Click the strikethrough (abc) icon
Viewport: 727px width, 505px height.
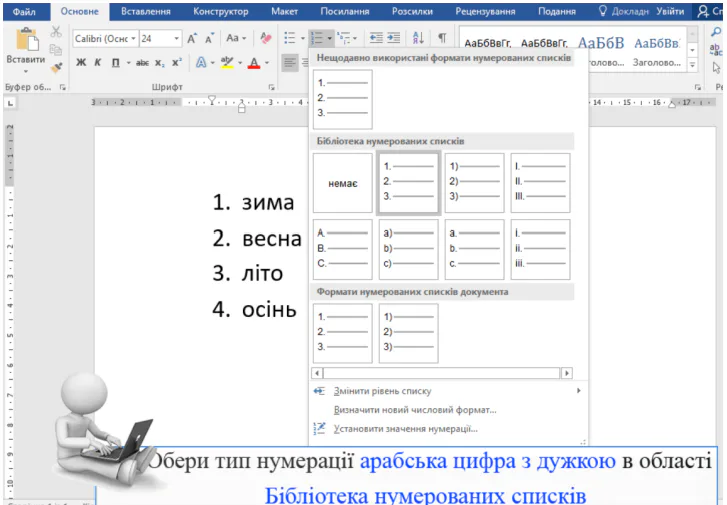(140, 62)
